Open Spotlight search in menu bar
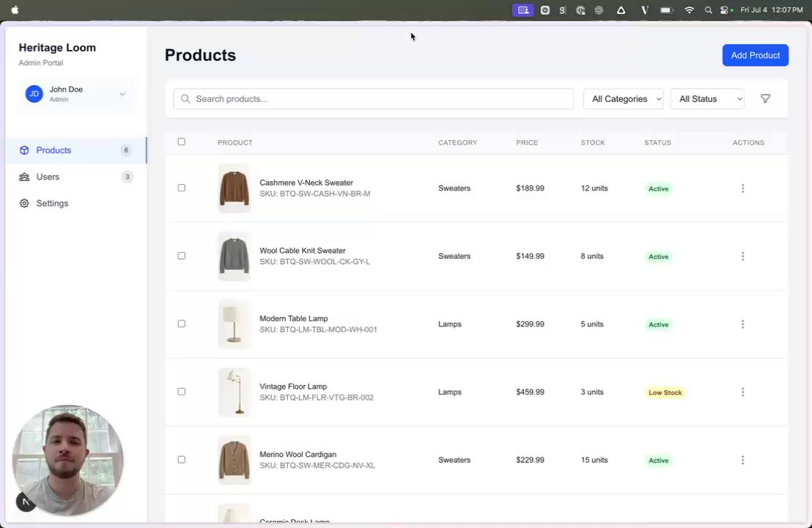Image resolution: width=812 pixels, height=528 pixels. pos(708,10)
